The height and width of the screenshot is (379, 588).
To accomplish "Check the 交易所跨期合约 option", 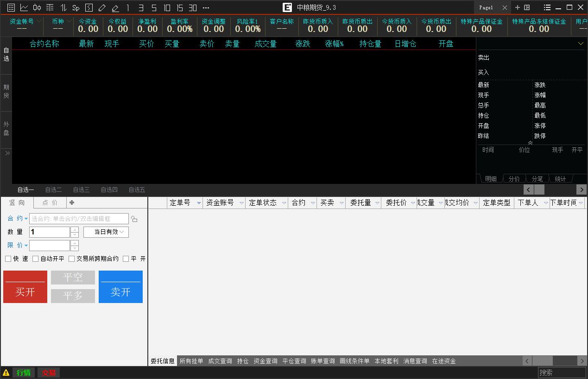I will (71, 259).
